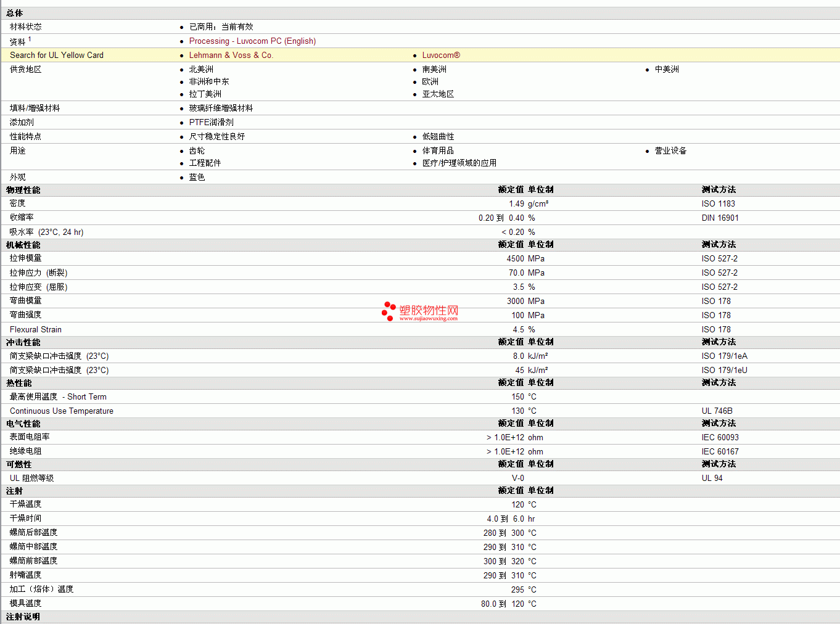840x624 pixels.
Task: Click the '绝缘电阻' row label
Action: click(x=26, y=451)
